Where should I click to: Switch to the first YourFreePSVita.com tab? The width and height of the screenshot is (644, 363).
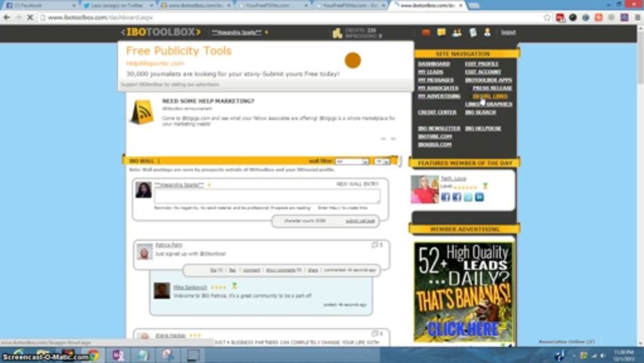273,5
